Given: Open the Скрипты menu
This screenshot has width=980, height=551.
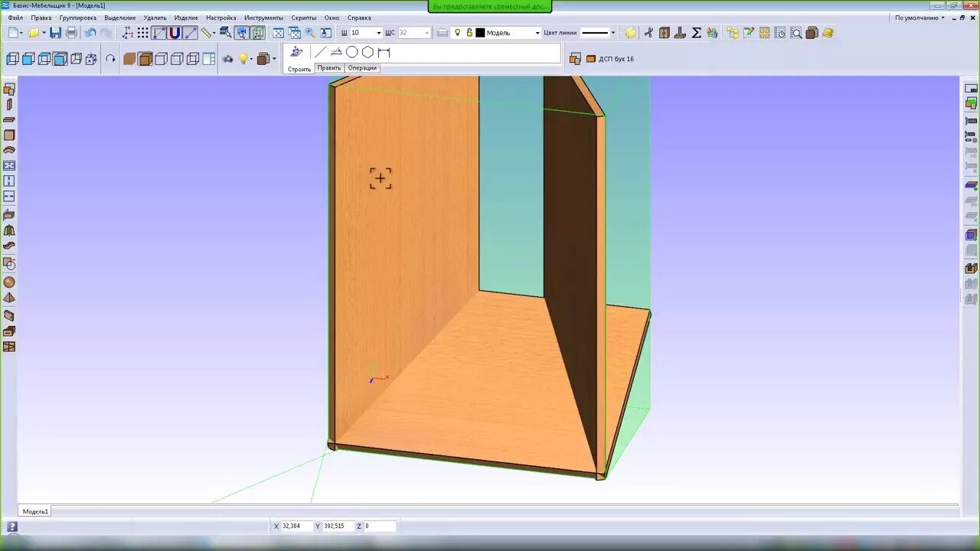Looking at the screenshot, I should pos(304,18).
